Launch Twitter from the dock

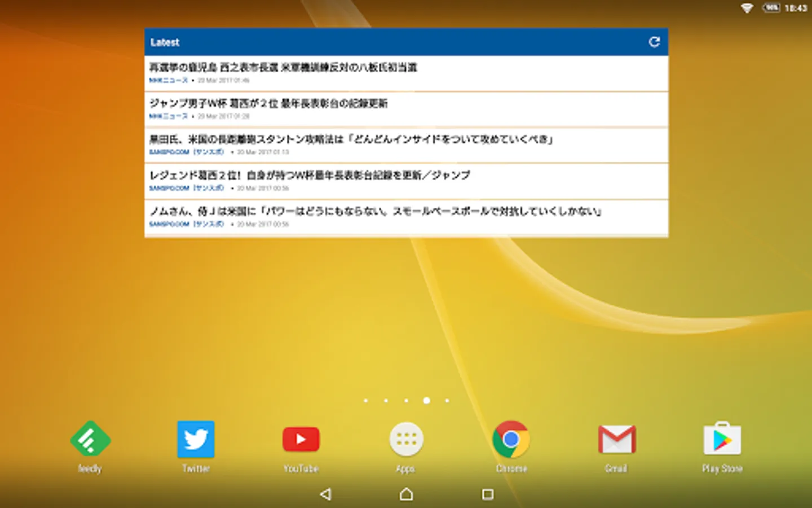196,439
